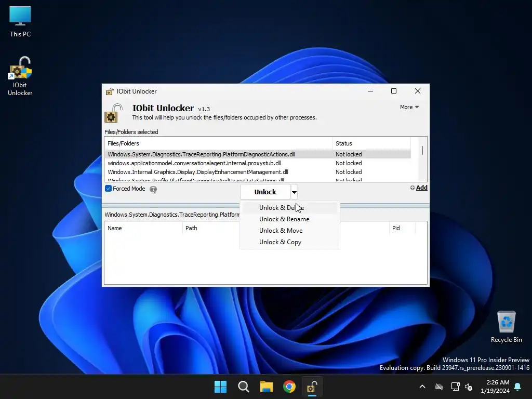Click the Files/Folders column header
Viewport: 532px width, 399px height.
(219, 143)
